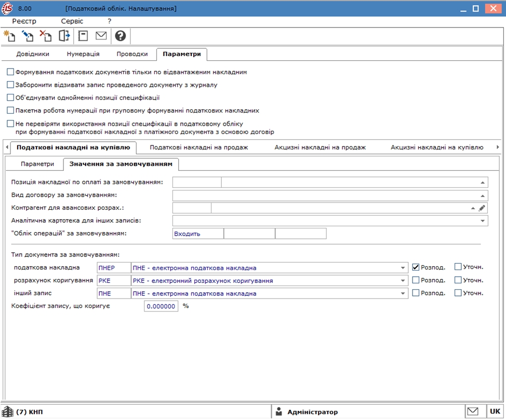This screenshot has height=420, width=506.
Task: Check 'Не перевіряти використання позиції специфікації'
Action: (x=10, y=124)
